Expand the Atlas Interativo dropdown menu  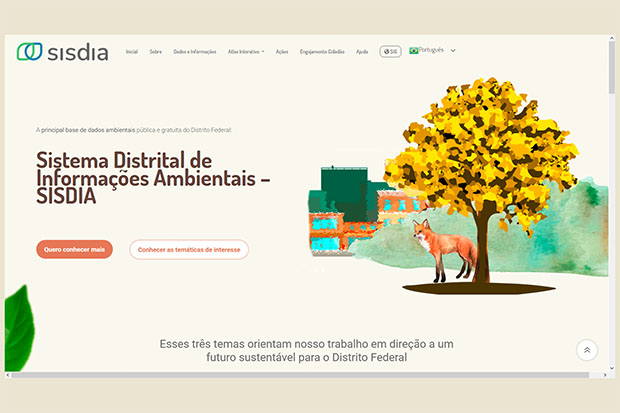click(246, 51)
